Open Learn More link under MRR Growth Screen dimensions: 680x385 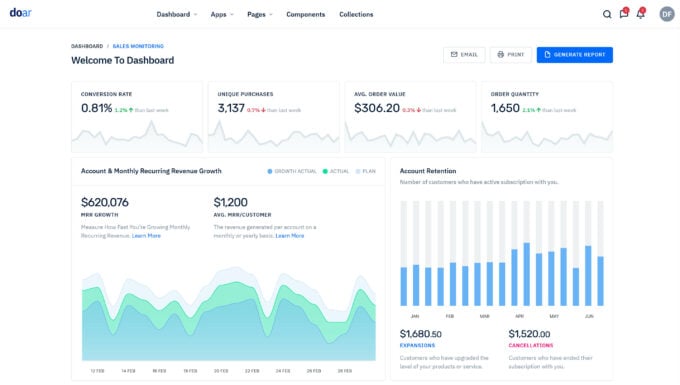pyautogui.click(x=146, y=236)
